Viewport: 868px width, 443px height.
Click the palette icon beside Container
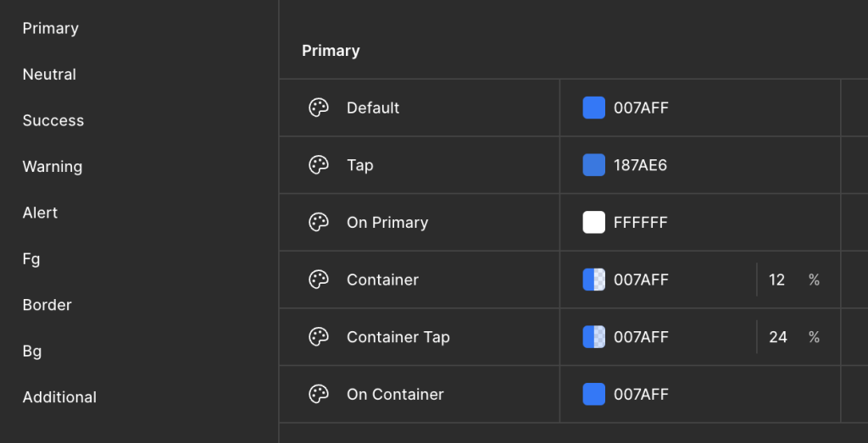(x=319, y=280)
